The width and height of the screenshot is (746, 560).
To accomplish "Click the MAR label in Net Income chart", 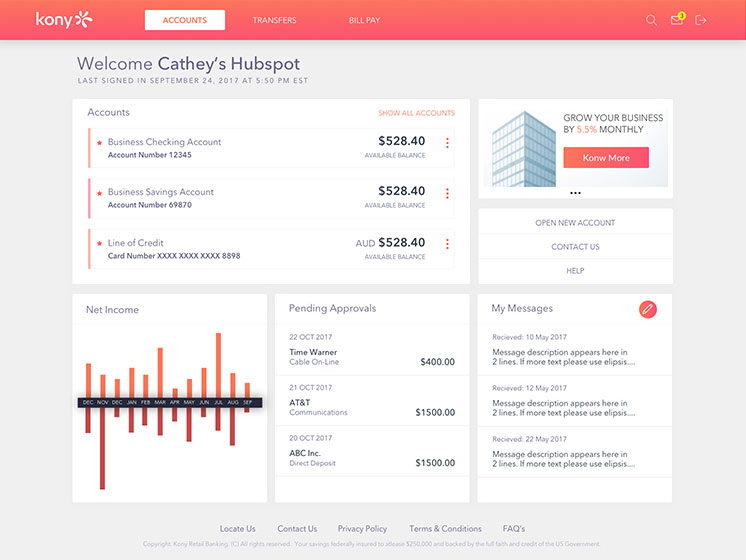I will tap(160, 403).
